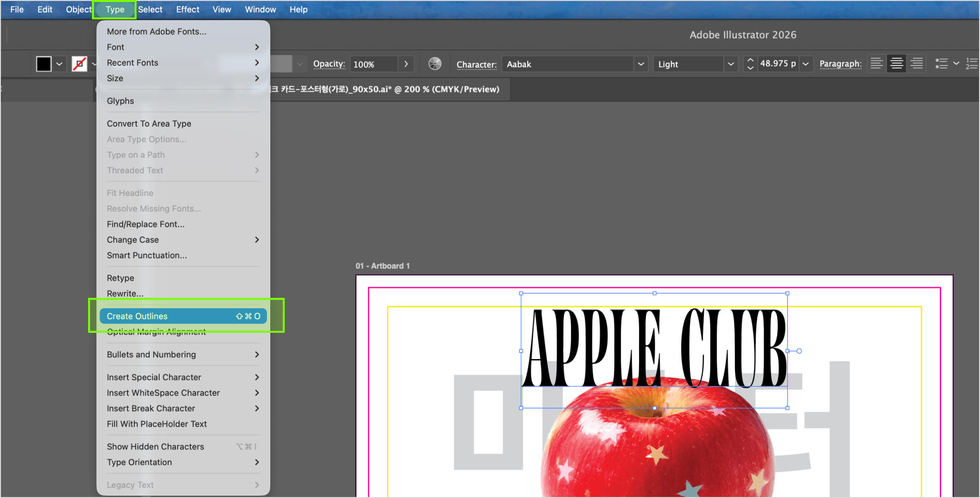Open the File menu
The width and height of the screenshot is (980, 498).
(17, 9)
